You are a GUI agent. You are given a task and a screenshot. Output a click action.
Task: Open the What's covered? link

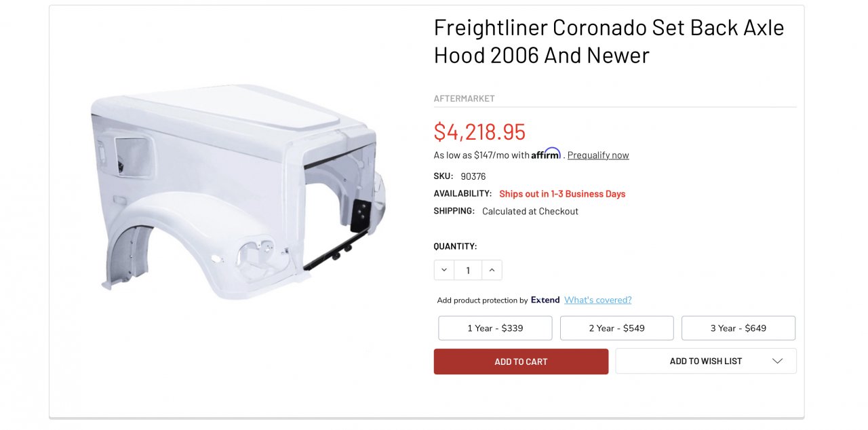597,300
